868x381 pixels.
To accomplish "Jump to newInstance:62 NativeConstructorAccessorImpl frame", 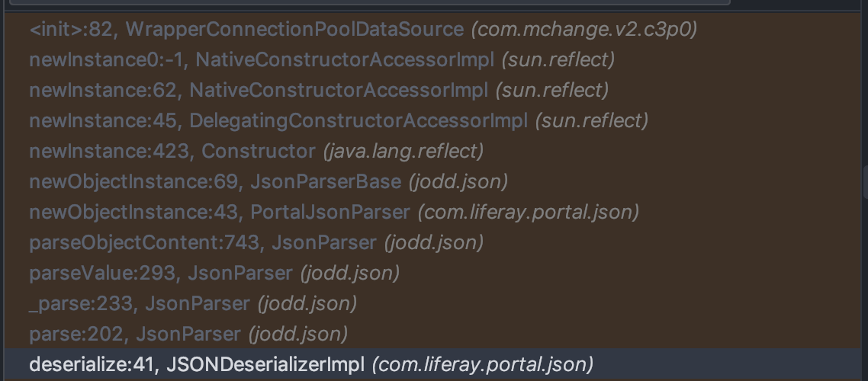I will (258, 90).
